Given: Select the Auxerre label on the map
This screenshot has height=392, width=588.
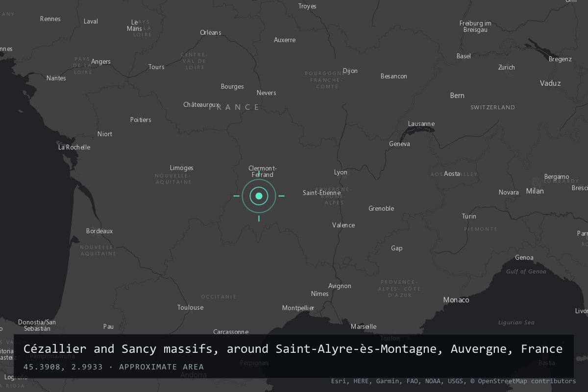Looking at the screenshot, I should [285, 40].
